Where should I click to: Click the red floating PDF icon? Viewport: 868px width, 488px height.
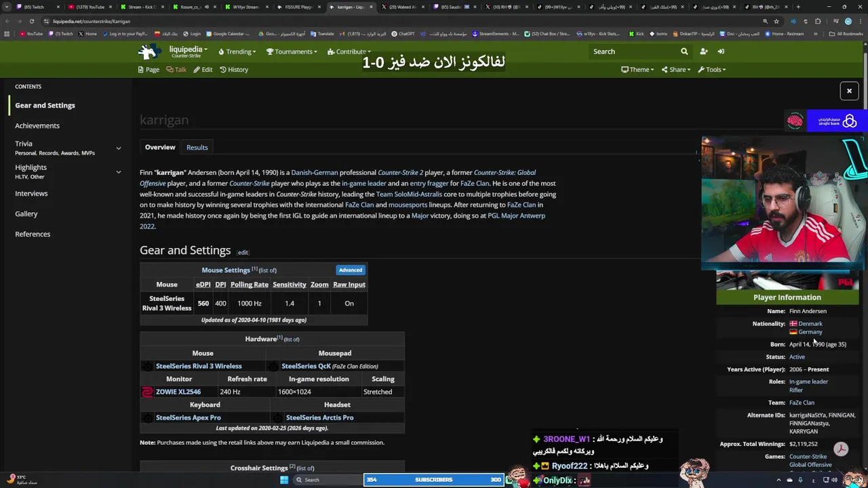841,449
